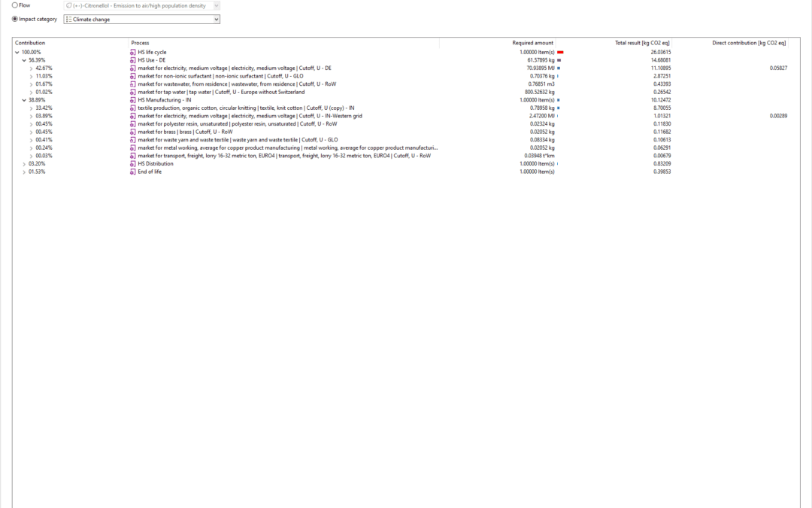Expand the 01.02% tap water row

31,93
